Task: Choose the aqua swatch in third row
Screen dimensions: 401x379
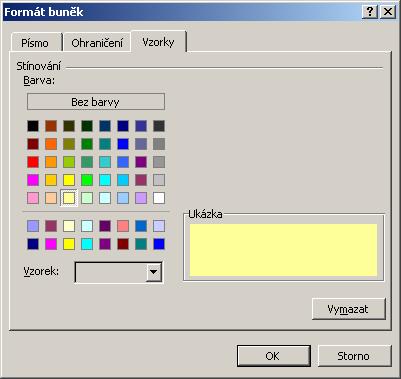Action: 105,162
